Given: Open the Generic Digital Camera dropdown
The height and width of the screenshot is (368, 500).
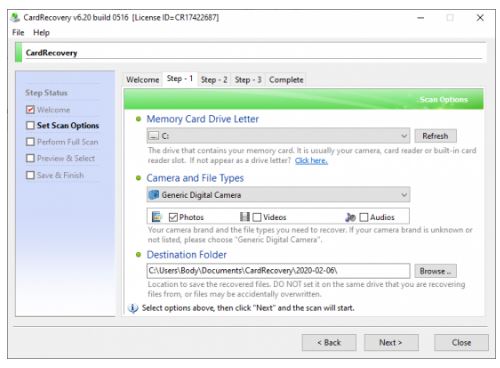Looking at the screenshot, I should [278, 195].
